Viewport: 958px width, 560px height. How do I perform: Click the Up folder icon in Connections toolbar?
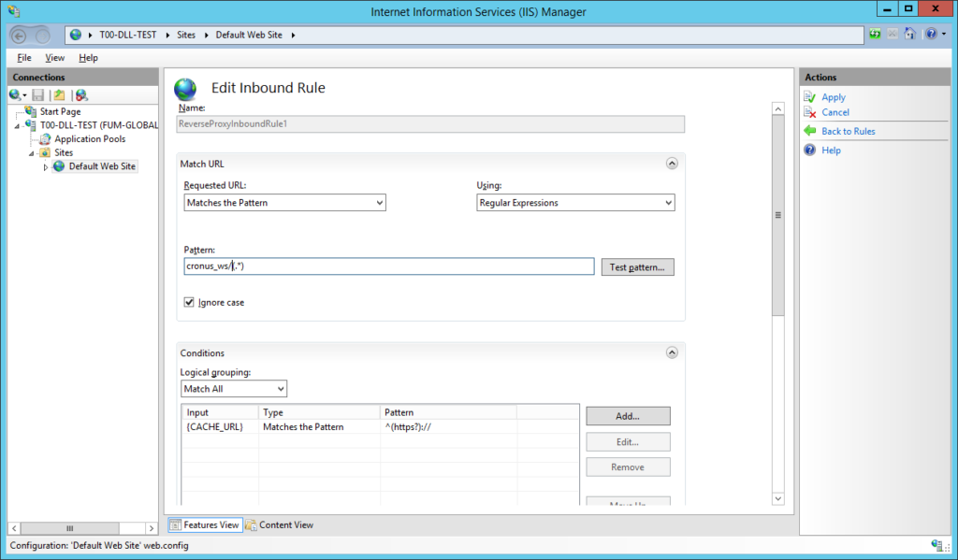pyautogui.click(x=59, y=95)
